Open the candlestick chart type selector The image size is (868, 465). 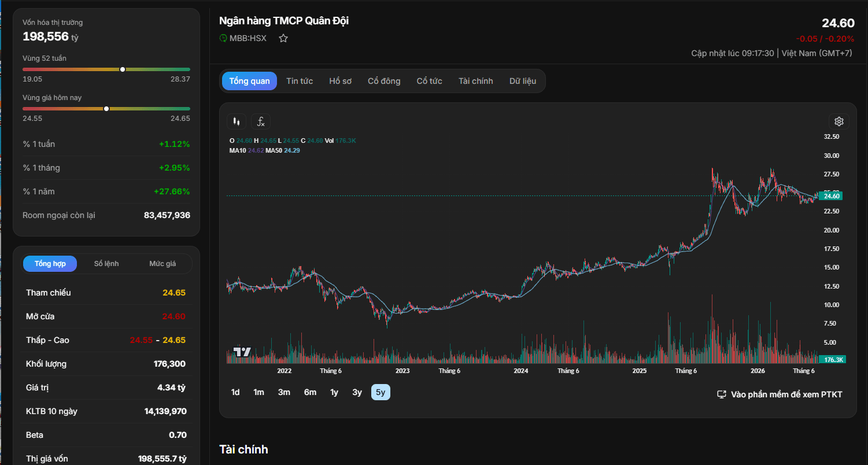click(236, 121)
